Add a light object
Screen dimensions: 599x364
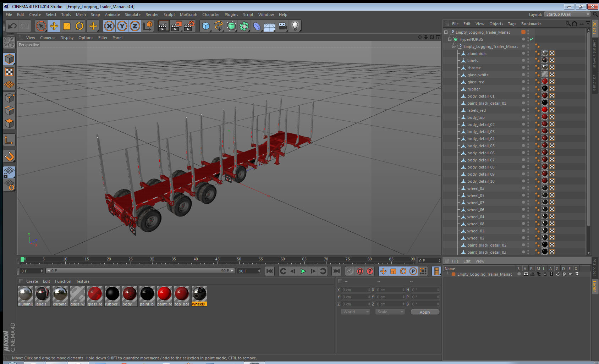[x=295, y=26]
